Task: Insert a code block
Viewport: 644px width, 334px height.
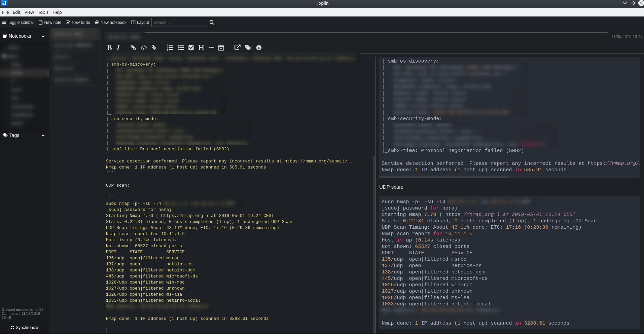Action: point(144,47)
